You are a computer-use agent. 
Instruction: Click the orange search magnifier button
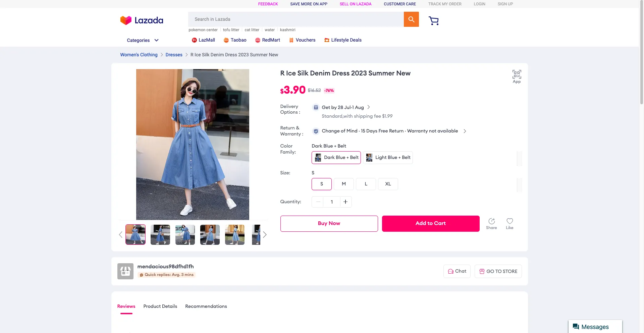(411, 19)
